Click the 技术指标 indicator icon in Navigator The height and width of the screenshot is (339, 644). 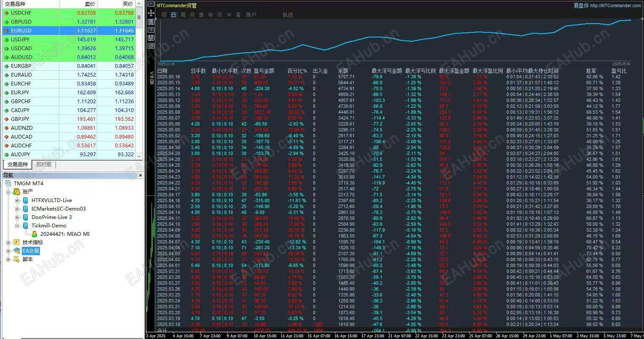click(17, 242)
